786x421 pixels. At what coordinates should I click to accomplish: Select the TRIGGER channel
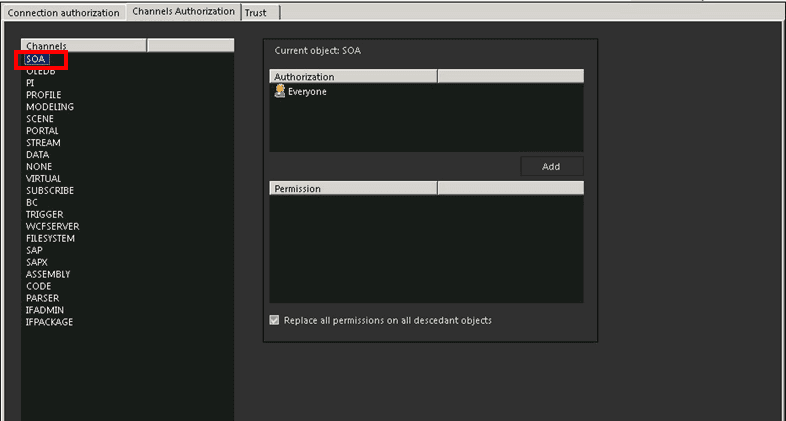pyautogui.click(x=45, y=215)
